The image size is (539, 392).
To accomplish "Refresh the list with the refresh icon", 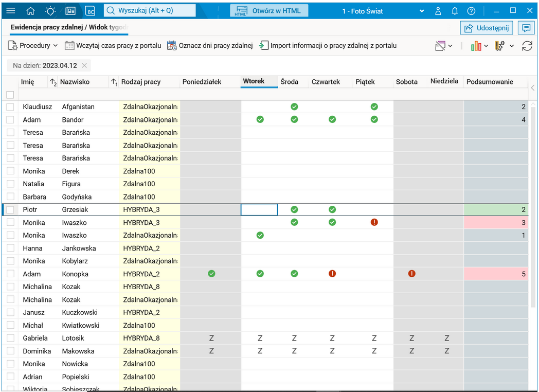I will click(x=527, y=46).
